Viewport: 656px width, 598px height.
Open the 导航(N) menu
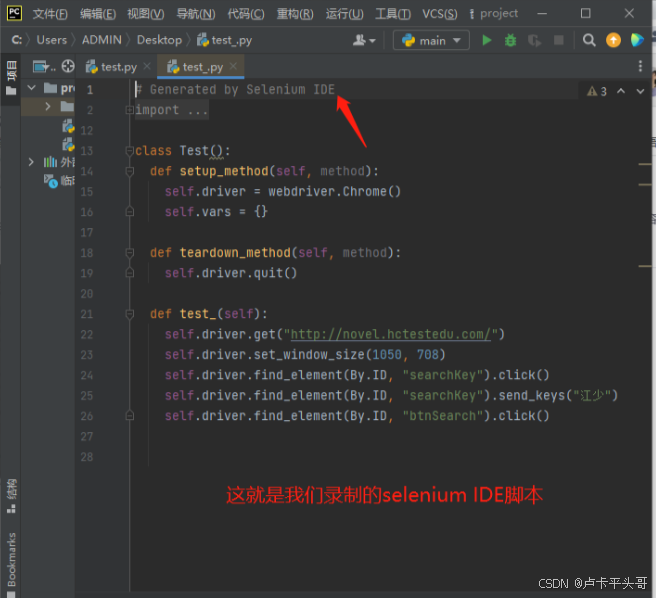[195, 14]
